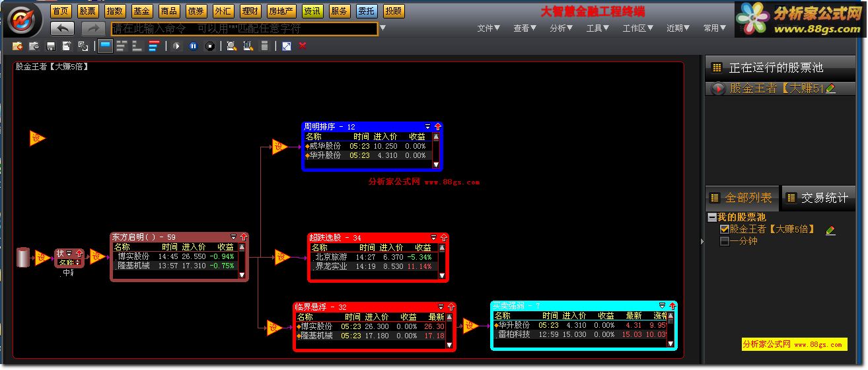Image resolution: width=868 pixels, height=370 pixels.
Task: Open the 工具 menu
Action: coord(598,28)
